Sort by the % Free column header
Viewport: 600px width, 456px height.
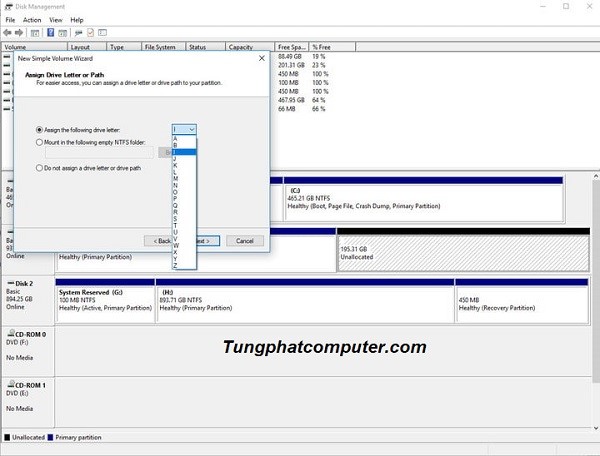pos(332,47)
